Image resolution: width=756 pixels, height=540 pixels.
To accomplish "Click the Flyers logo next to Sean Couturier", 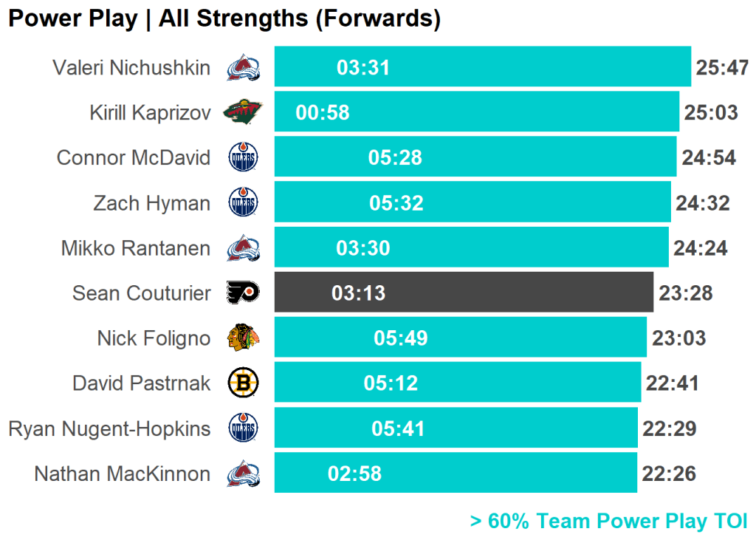I will pyautogui.click(x=243, y=293).
